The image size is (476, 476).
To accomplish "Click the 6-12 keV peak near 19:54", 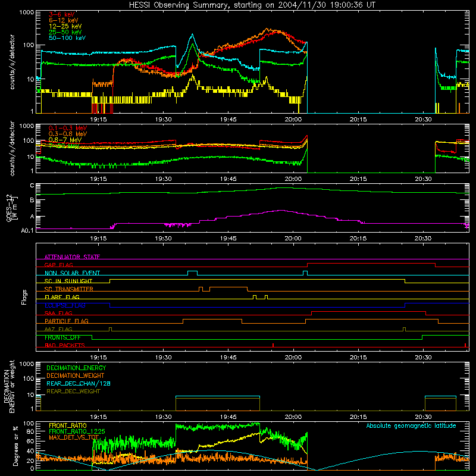I will click(267, 29).
